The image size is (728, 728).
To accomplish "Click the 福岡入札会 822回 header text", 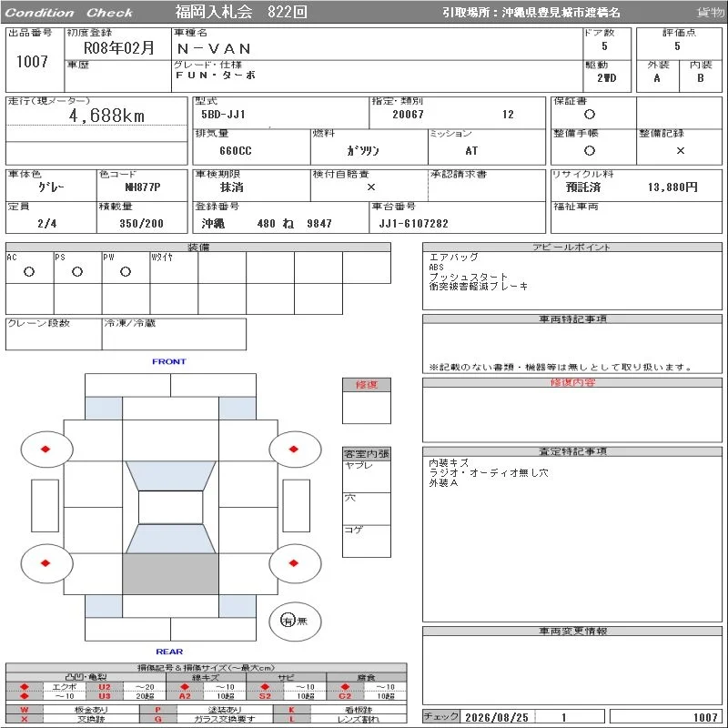I will click(x=241, y=12).
